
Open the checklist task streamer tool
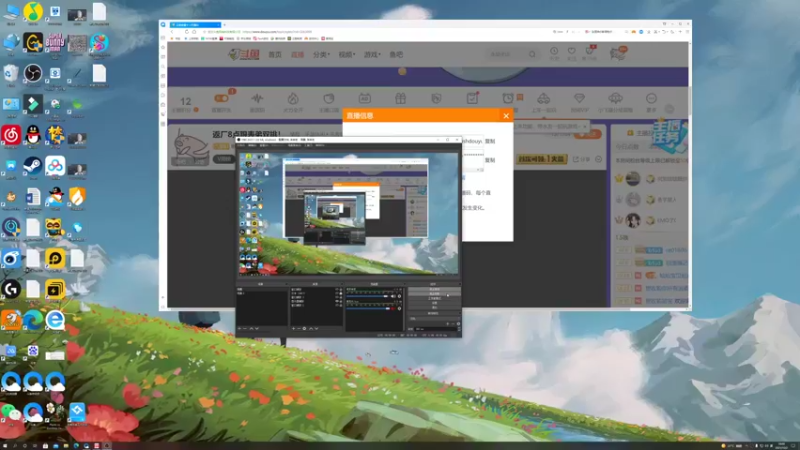coord(472,98)
